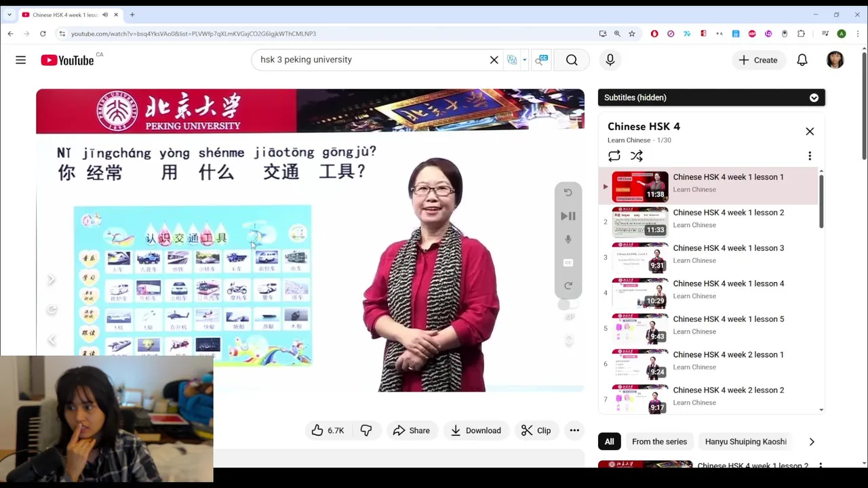Expand the Subtitles (hidden) panel
Viewport: 868px width, 488px height.
click(x=711, y=98)
